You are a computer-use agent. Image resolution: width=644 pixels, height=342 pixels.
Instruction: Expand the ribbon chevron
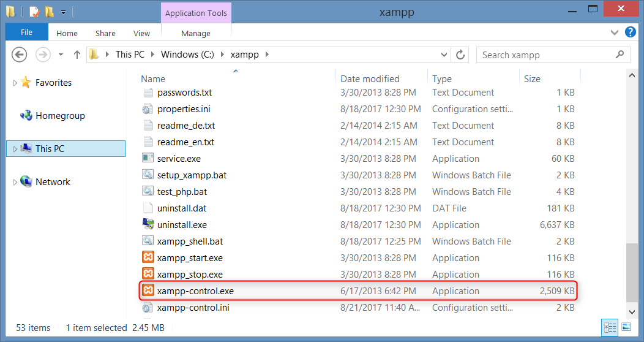(x=615, y=32)
